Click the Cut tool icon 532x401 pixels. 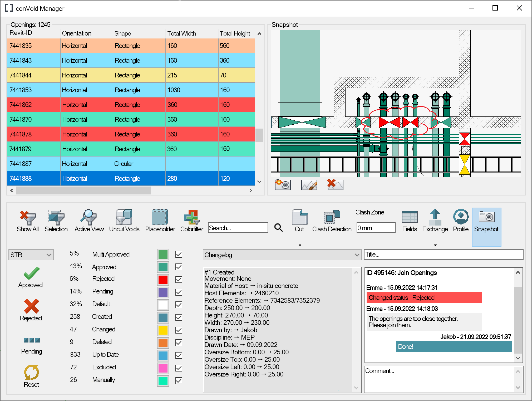click(299, 217)
